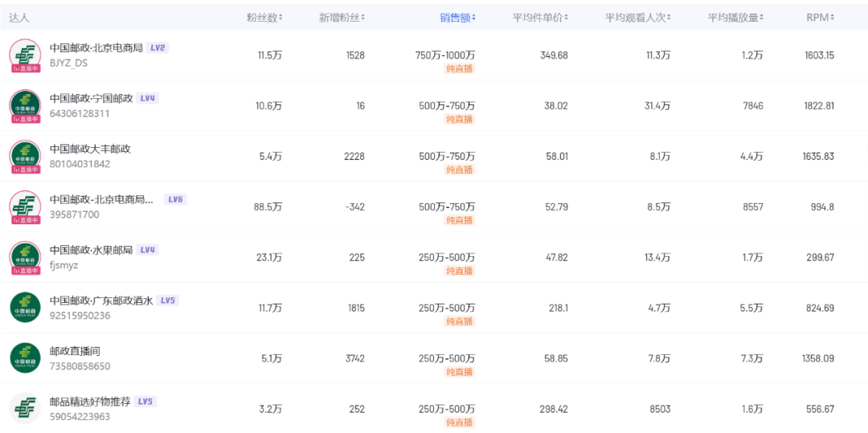Click 平均件单价 header label
The width and height of the screenshot is (868, 433).
click(x=538, y=18)
